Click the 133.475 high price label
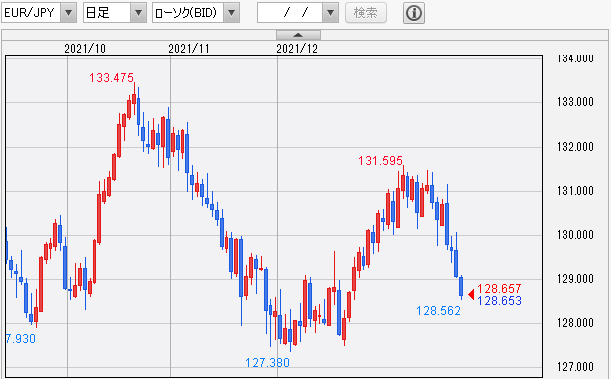The width and height of the screenshot is (611, 379). pyautogui.click(x=111, y=78)
